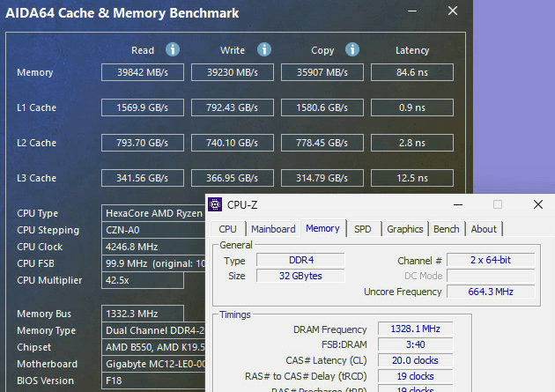Screen dimensions: 555x392
Task: Click Memory Copy value 35907 MB/s
Action: (x=322, y=72)
